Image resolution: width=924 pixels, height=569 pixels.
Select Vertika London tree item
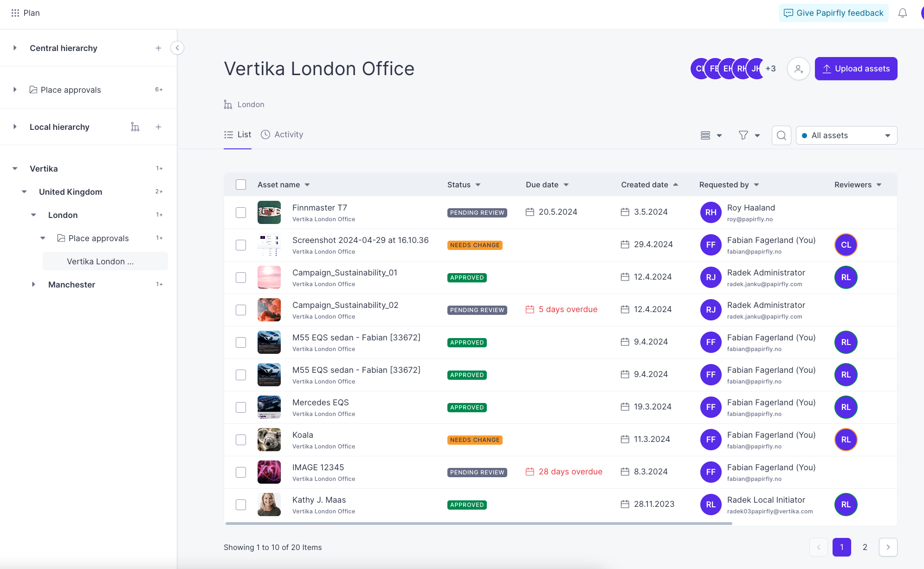point(105,261)
